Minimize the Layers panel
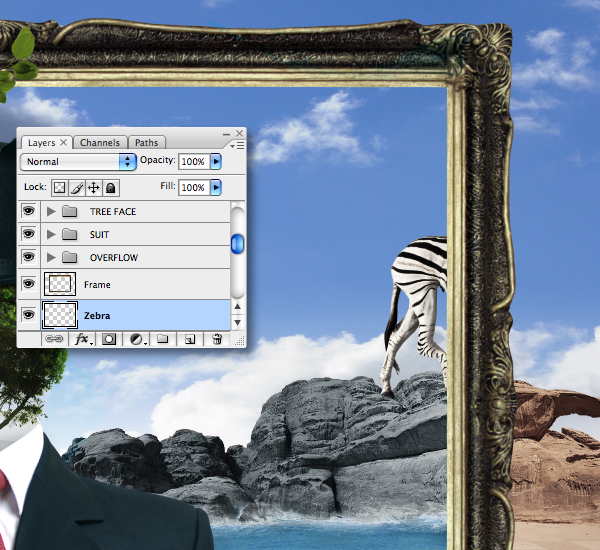Image resolution: width=600 pixels, height=550 pixels. [x=227, y=134]
